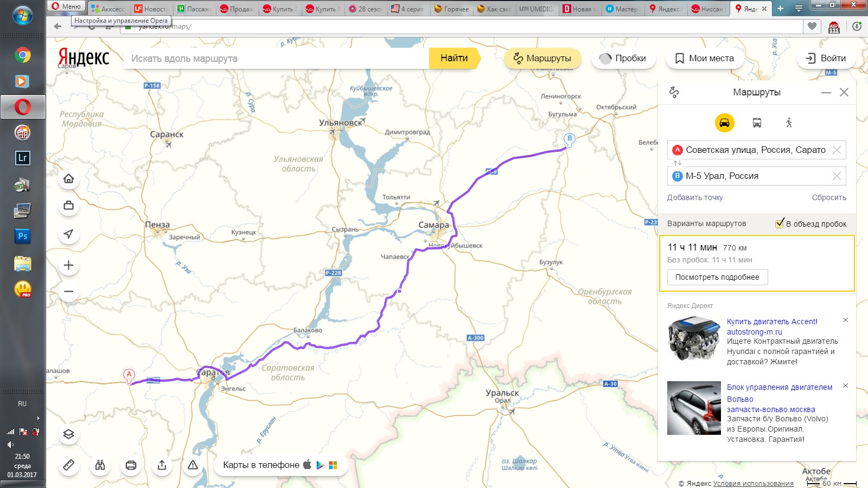Open the Блок управления двигателем Вольво link

pos(780,393)
